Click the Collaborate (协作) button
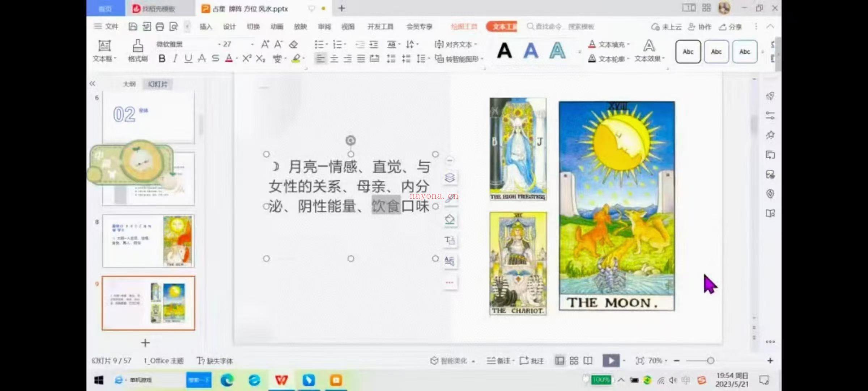The height and width of the screenshot is (391, 868). 699,27
